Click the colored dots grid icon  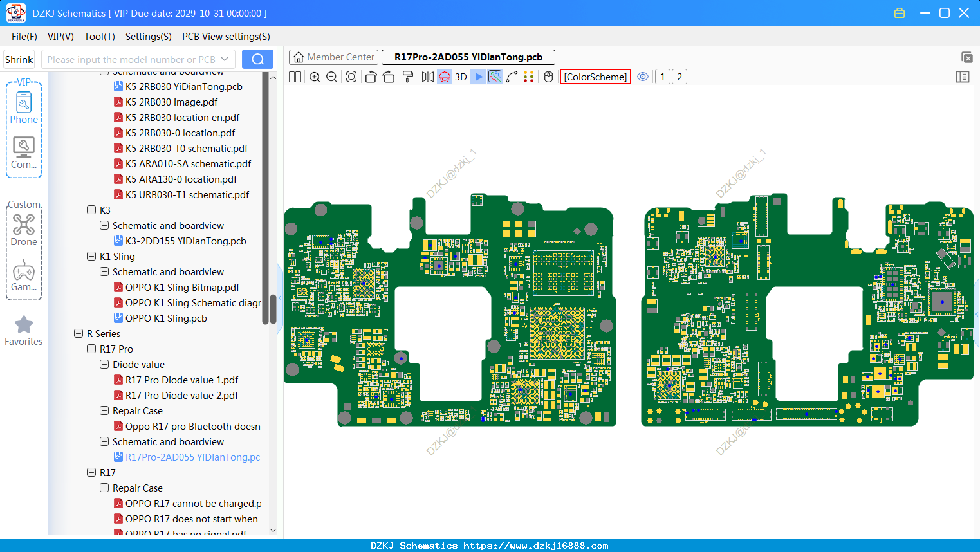click(529, 77)
